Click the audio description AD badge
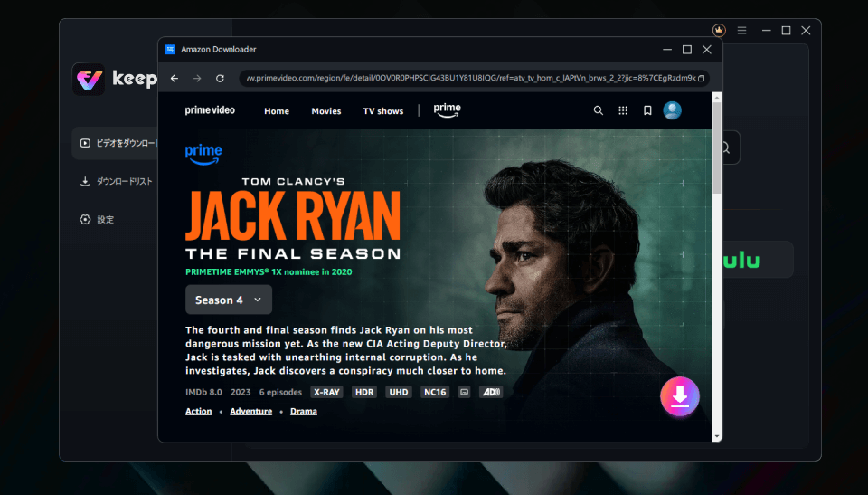Viewport: 868px width, 495px height. [490, 392]
